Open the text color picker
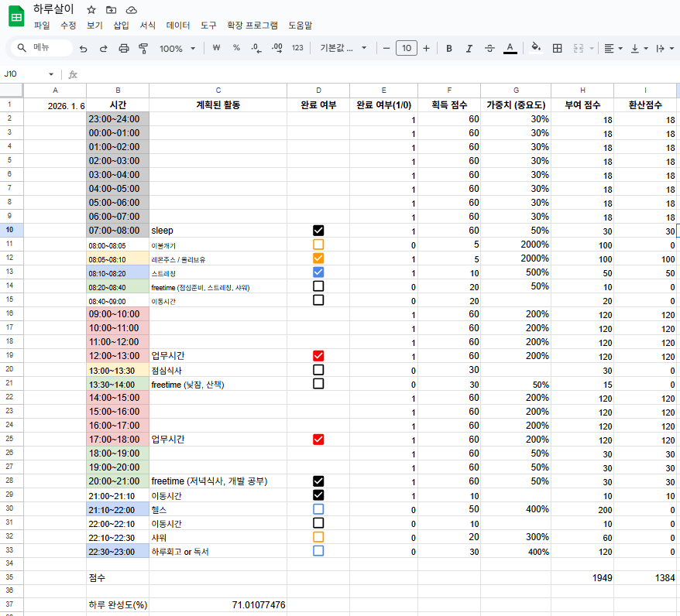 pyautogui.click(x=510, y=48)
